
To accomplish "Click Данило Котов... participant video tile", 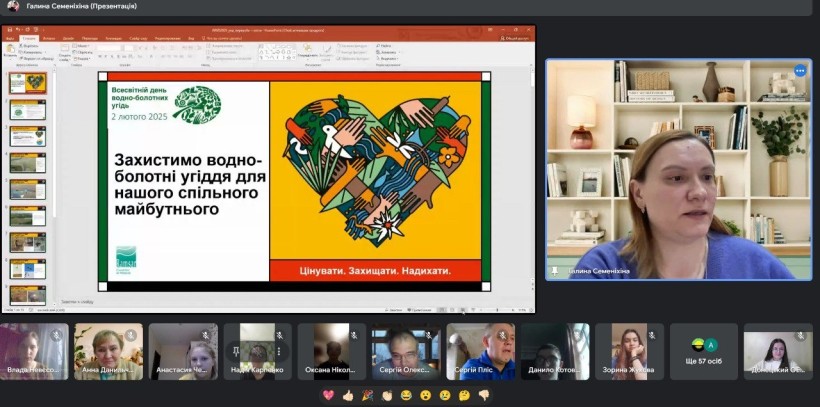I will [555, 352].
